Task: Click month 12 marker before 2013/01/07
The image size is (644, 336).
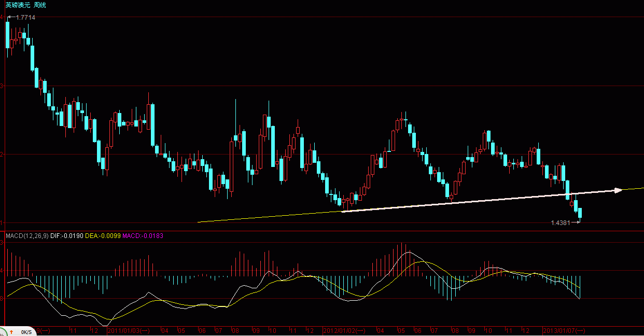Action: (525, 330)
